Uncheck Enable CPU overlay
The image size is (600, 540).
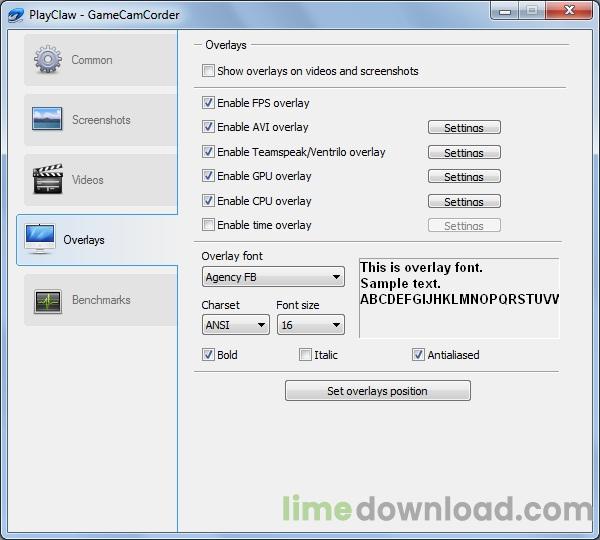point(208,201)
